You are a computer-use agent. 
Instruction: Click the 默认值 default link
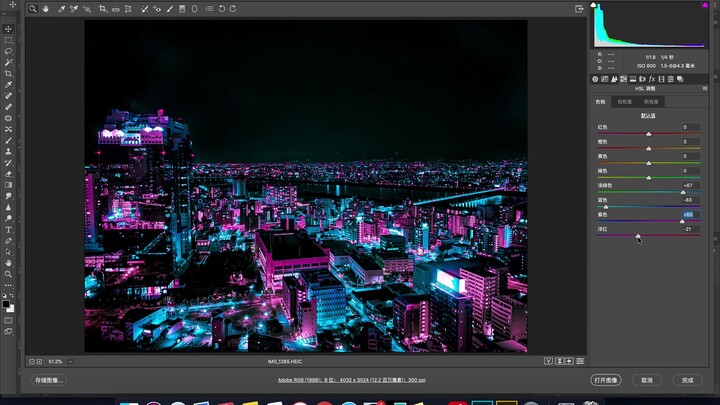coord(648,116)
